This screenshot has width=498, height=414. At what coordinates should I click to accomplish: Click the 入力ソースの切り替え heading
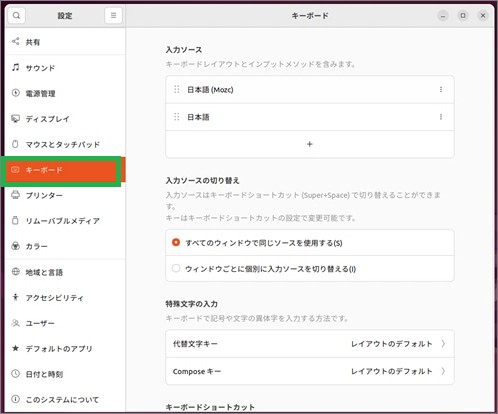click(202, 181)
